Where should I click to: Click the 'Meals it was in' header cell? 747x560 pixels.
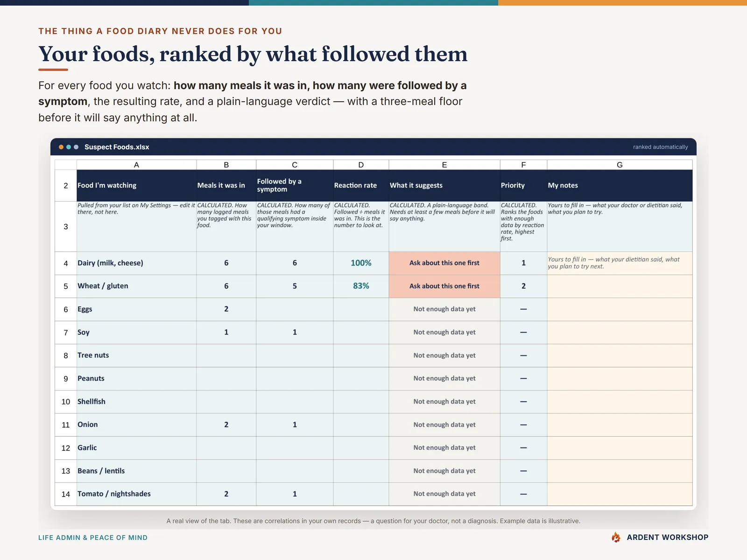(226, 185)
